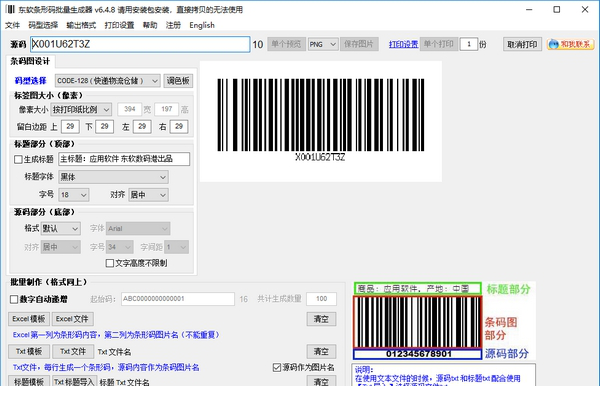Toggle the 文字高度不限制 checkbox
This screenshot has width=600, height=401.
(x=110, y=263)
